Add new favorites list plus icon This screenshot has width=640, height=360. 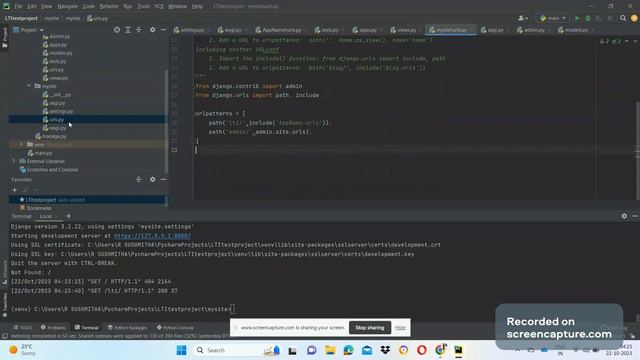click(15, 190)
